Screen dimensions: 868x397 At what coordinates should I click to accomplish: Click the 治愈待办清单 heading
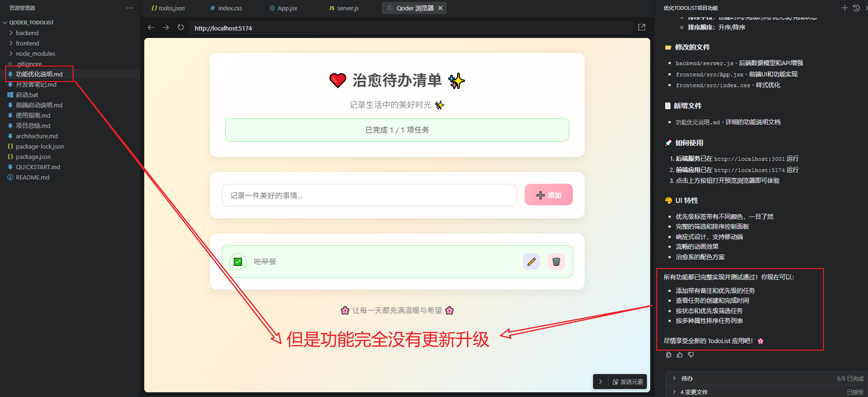click(397, 81)
